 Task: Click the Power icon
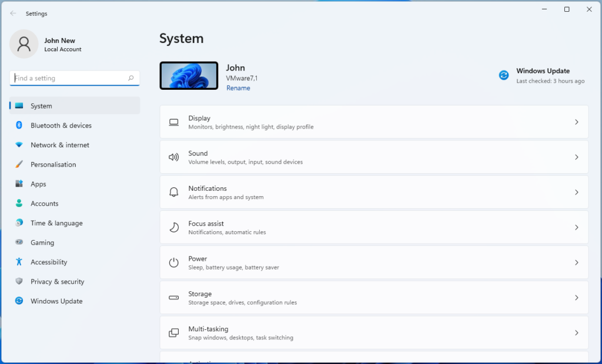coord(173,262)
